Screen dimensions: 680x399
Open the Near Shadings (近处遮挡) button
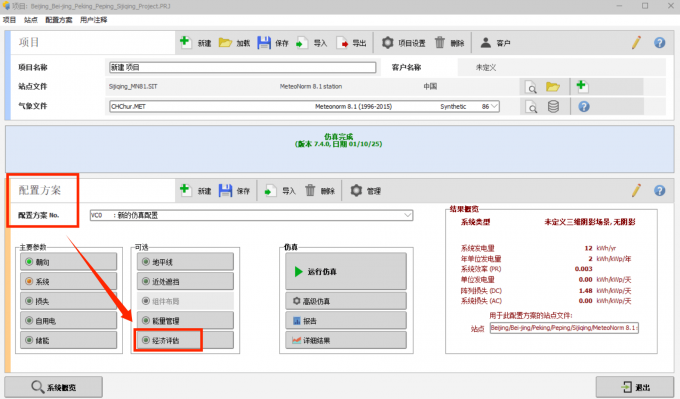pyautogui.click(x=185, y=281)
